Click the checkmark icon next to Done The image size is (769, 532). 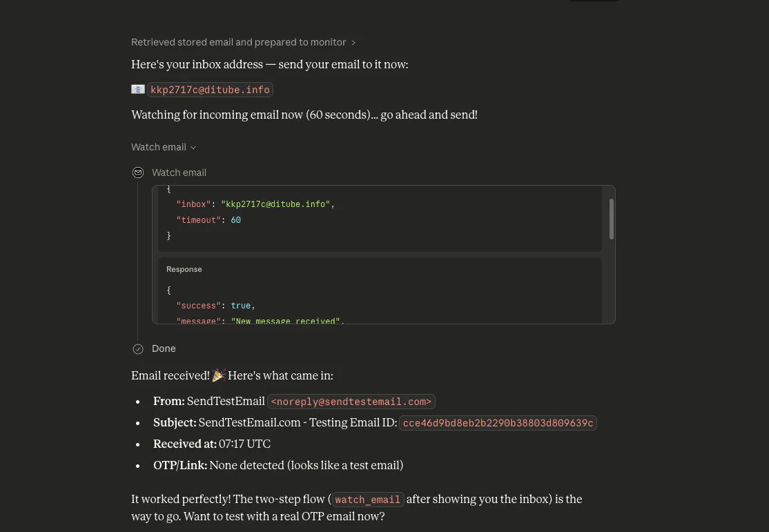click(138, 349)
